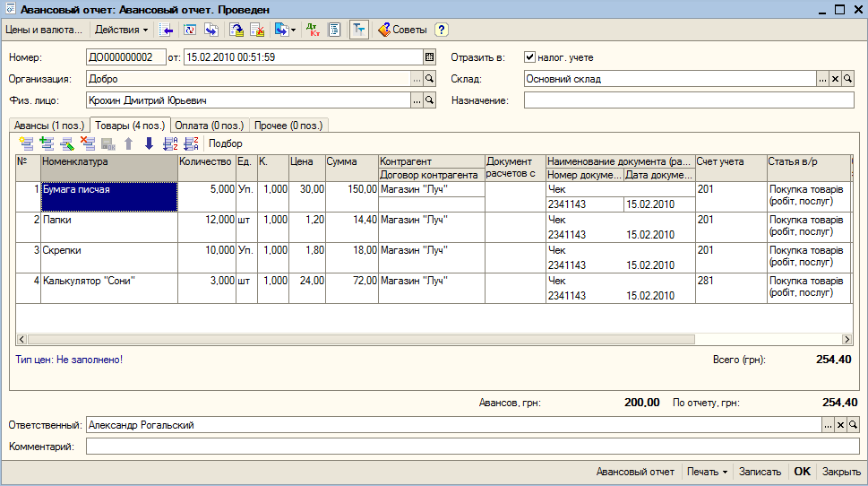This screenshot has height=486, width=868.
Task: Click the refresh document icon in top toolbar
Action: [190, 30]
